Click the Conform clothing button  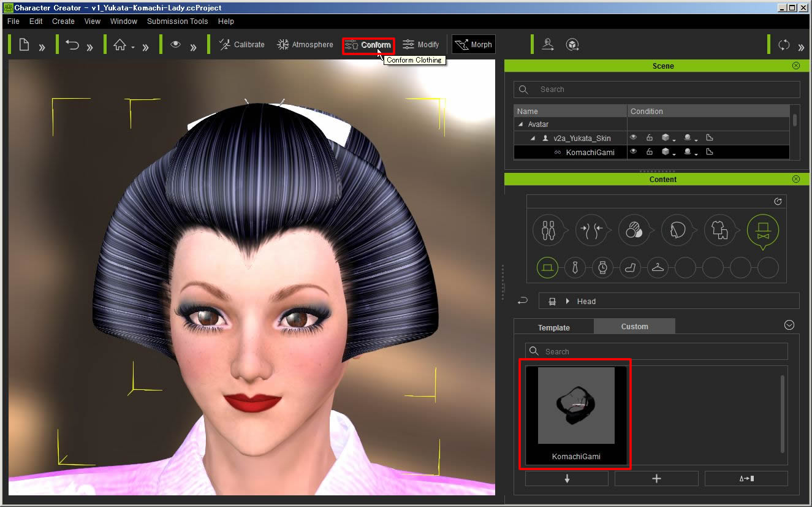pos(368,45)
